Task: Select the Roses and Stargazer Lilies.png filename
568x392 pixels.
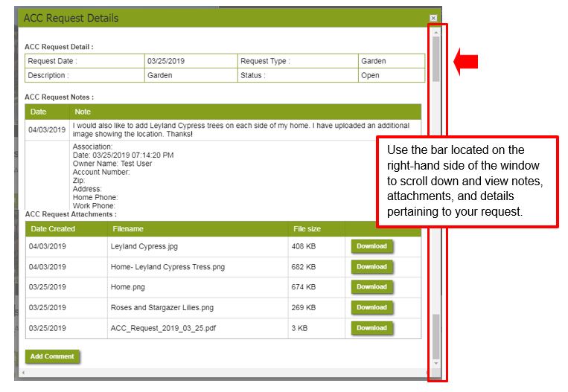Action: pos(162,307)
